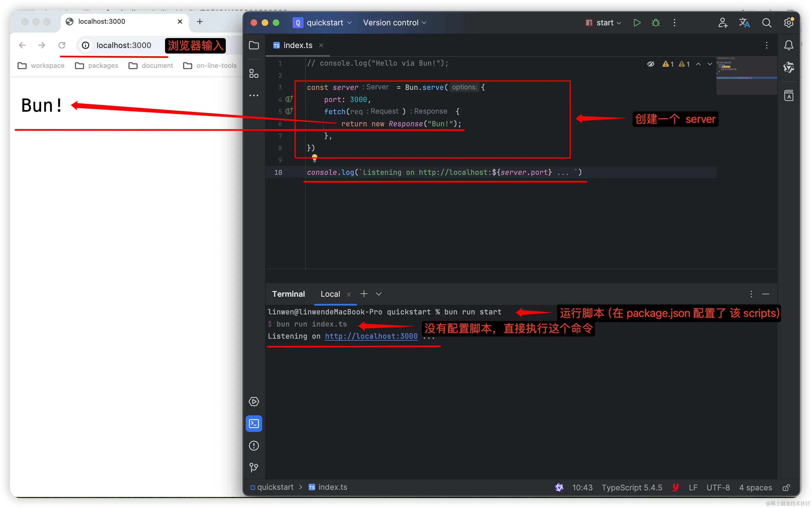Close the localhost:3000 browser tab

[180, 22]
